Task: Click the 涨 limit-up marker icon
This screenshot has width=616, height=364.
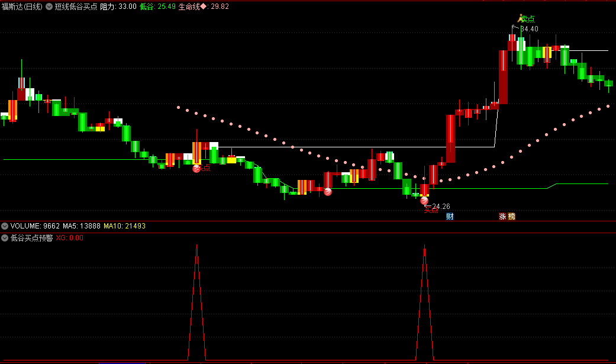Action: (x=502, y=217)
